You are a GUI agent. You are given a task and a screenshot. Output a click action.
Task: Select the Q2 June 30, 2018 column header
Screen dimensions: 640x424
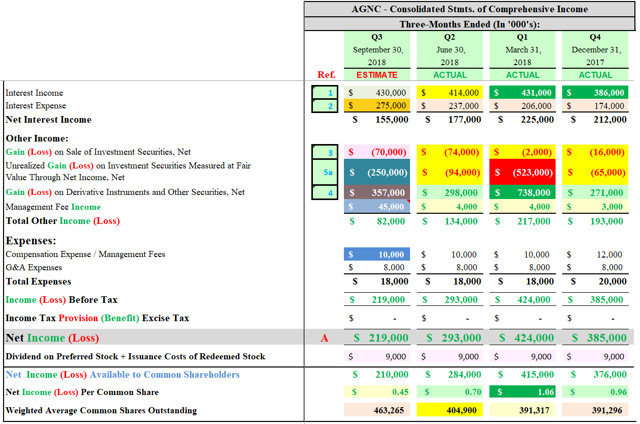[449, 50]
